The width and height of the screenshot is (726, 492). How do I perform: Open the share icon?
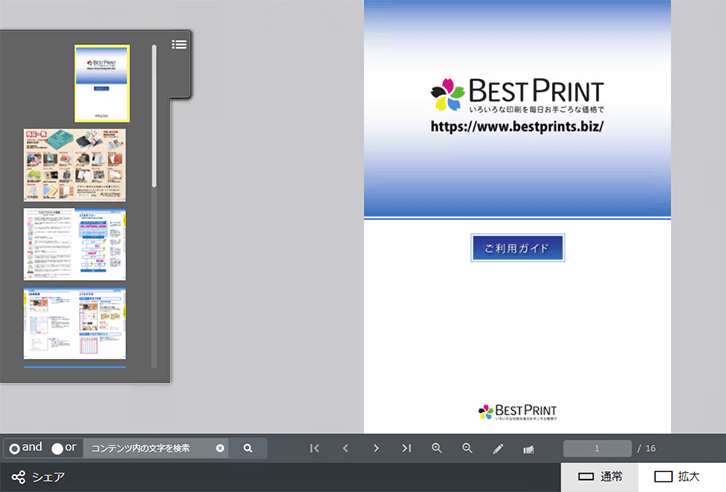click(19, 477)
